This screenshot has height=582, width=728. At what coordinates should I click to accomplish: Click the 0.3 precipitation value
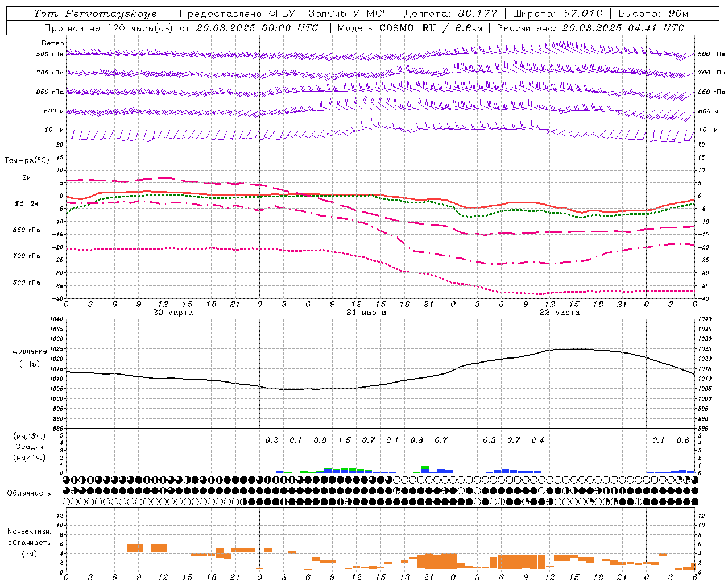(489, 440)
